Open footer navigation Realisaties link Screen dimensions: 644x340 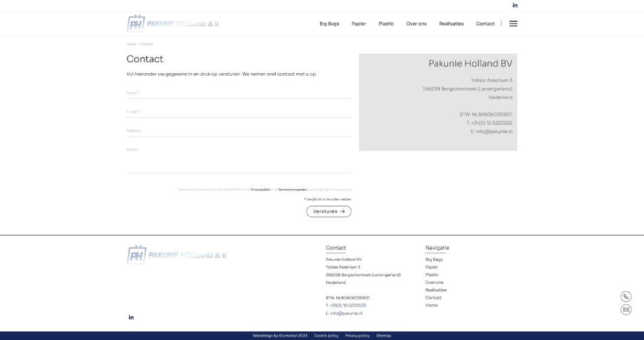click(436, 290)
